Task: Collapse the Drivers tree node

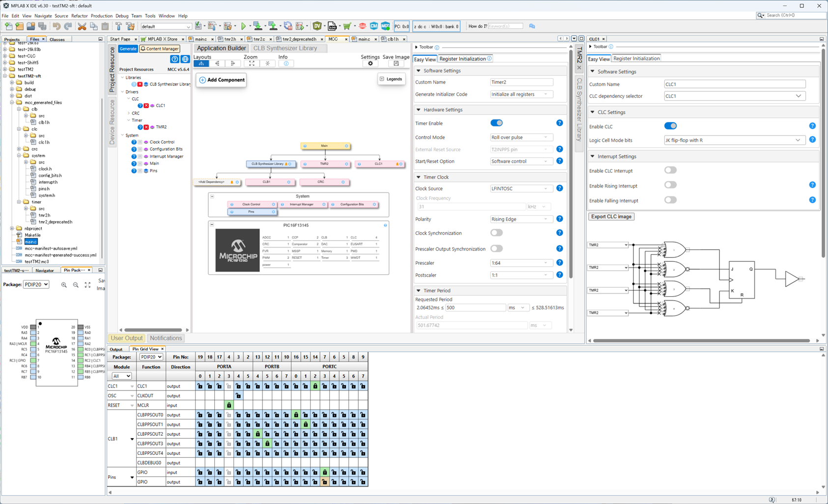Action: point(123,92)
